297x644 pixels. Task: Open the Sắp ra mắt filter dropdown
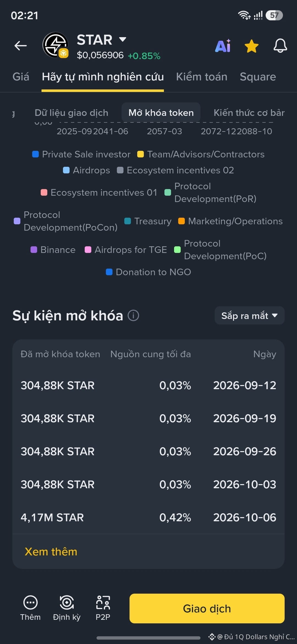[x=249, y=315]
